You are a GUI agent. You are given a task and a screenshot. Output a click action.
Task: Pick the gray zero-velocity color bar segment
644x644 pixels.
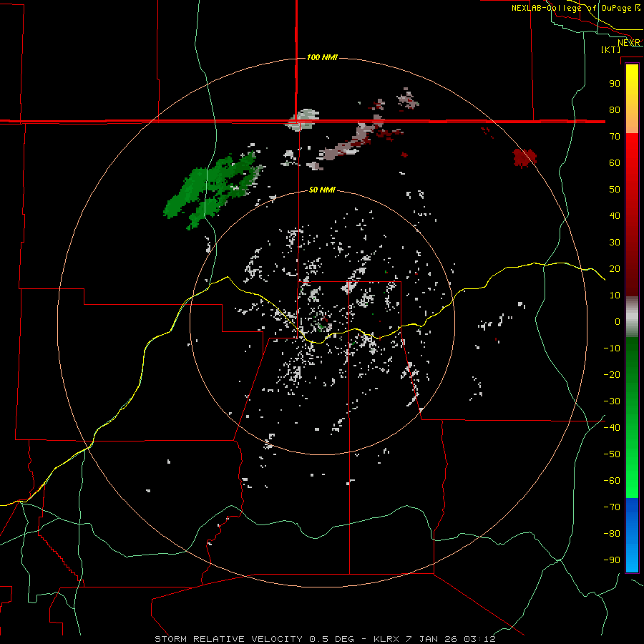[632, 317]
